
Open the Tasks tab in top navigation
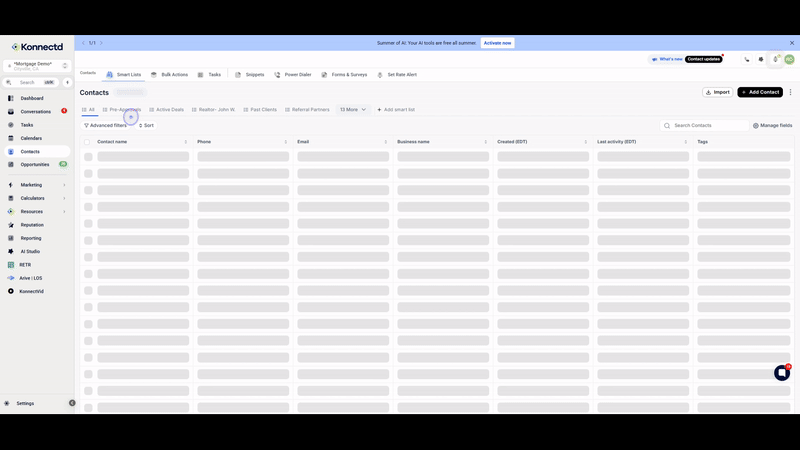(x=209, y=74)
